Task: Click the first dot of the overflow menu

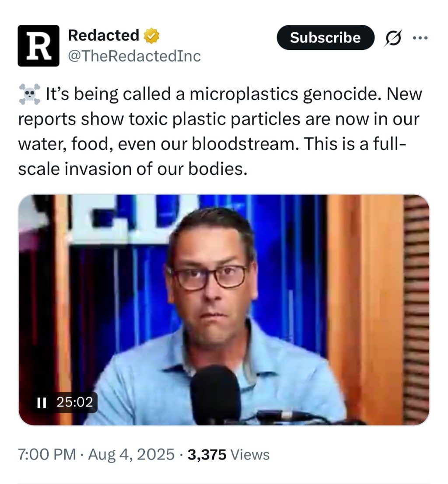Action: [415, 38]
